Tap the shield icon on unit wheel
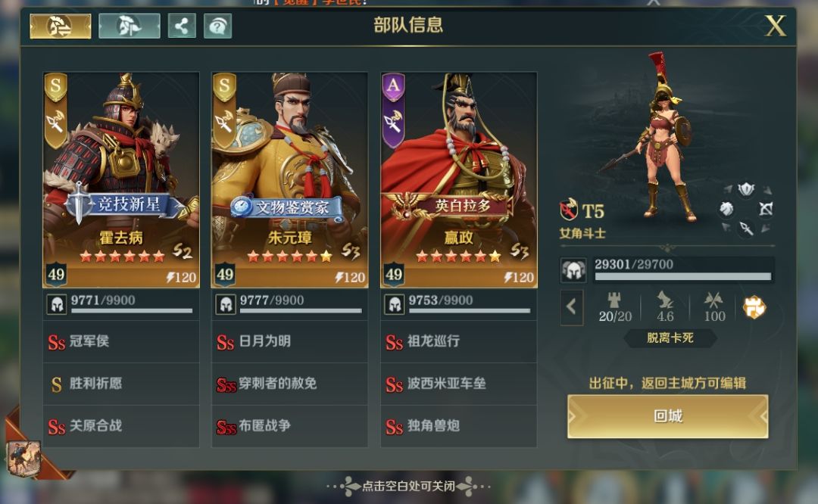818x504 pixels. coord(746,188)
